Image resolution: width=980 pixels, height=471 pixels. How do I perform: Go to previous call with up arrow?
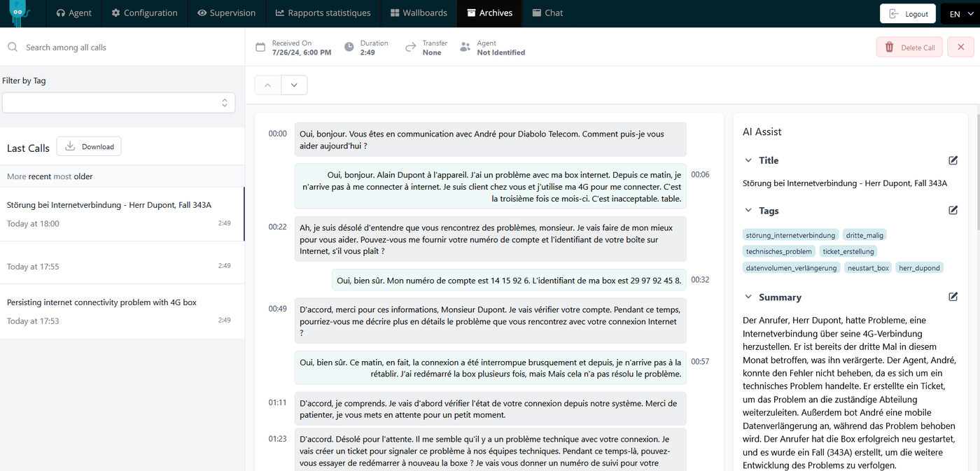pyautogui.click(x=267, y=85)
